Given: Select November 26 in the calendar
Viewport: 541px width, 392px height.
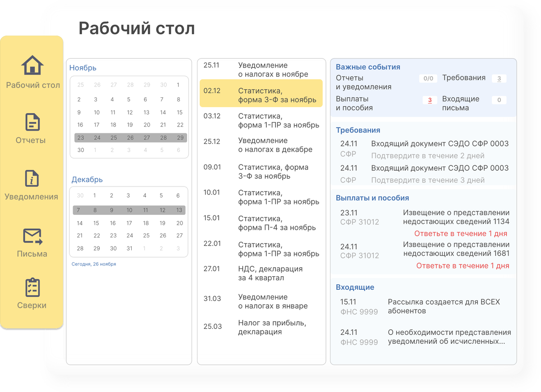Looking at the screenshot, I should point(130,138).
